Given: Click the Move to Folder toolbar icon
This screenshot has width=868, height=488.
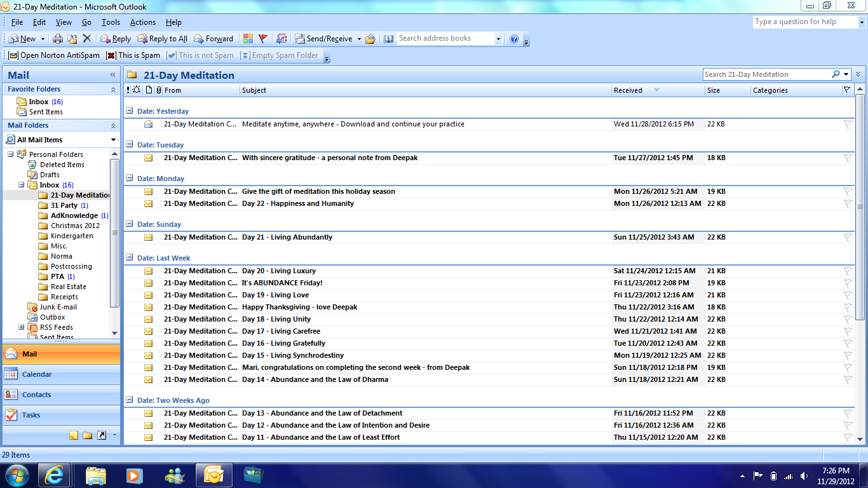Looking at the screenshot, I should (72, 39).
